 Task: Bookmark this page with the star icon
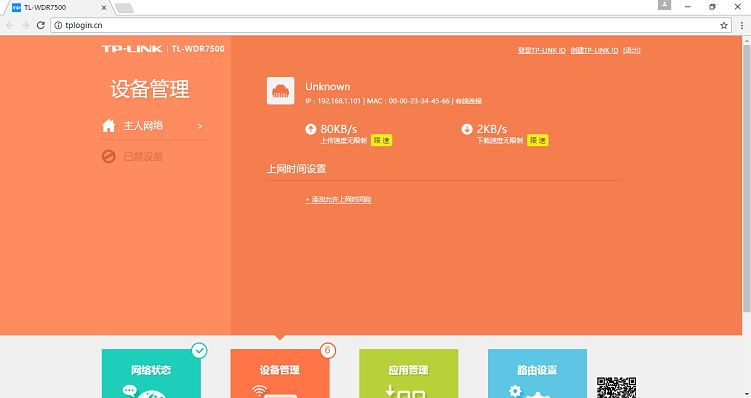click(724, 25)
